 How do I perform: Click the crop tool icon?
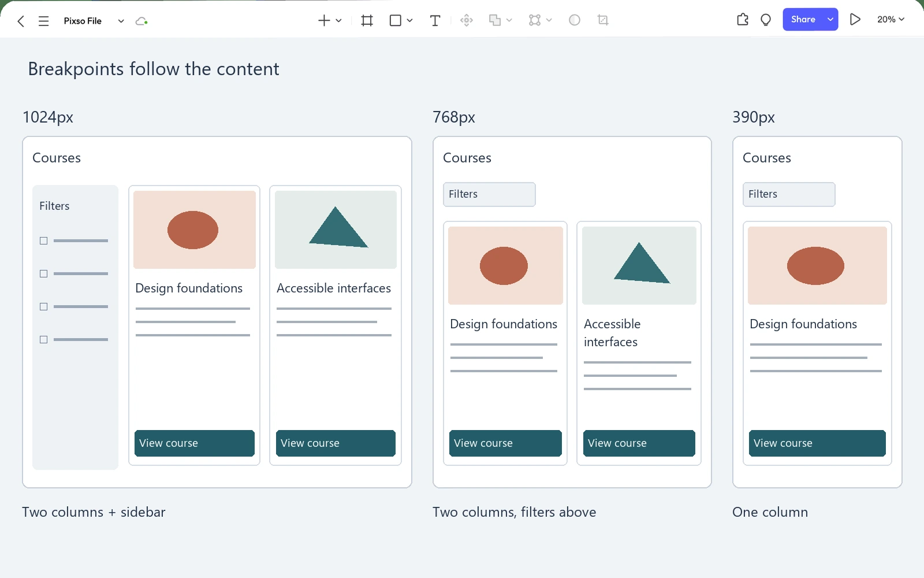click(x=603, y=20)
